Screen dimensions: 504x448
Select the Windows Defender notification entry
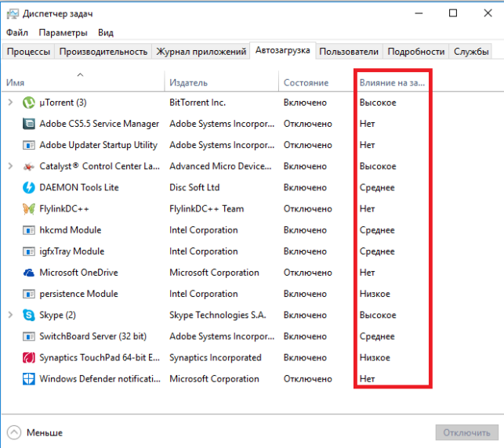[x=100, y=379]
